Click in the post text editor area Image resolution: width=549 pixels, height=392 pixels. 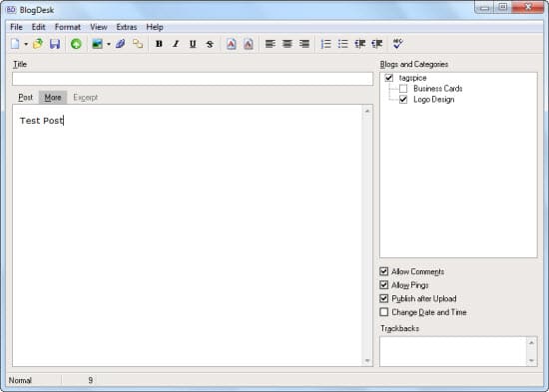point(188,235)
